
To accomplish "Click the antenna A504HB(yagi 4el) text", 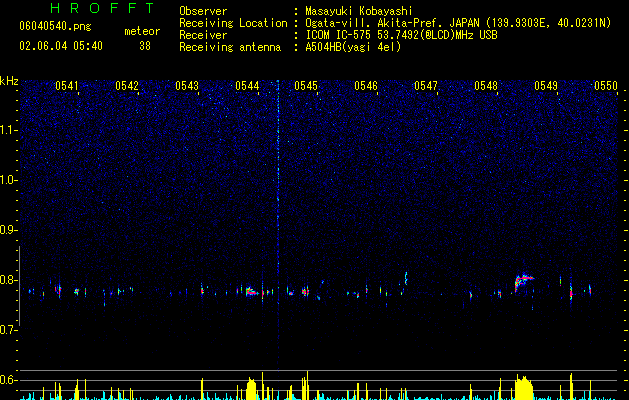I will point(353,47).
